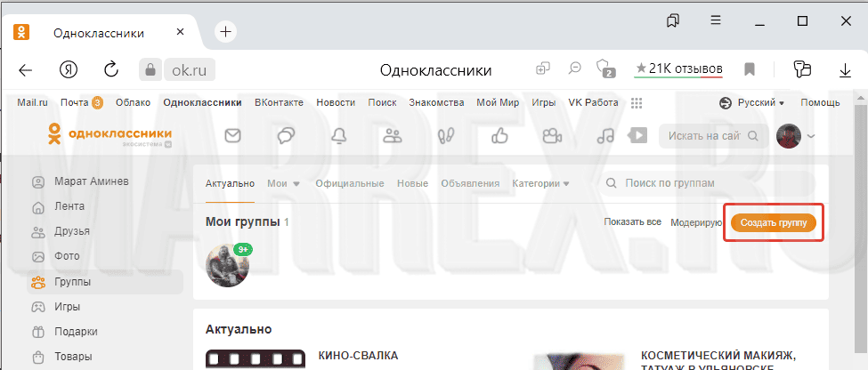Open a new tab with plus button
The image size is (868, 370).
click(x=225, y=31)
